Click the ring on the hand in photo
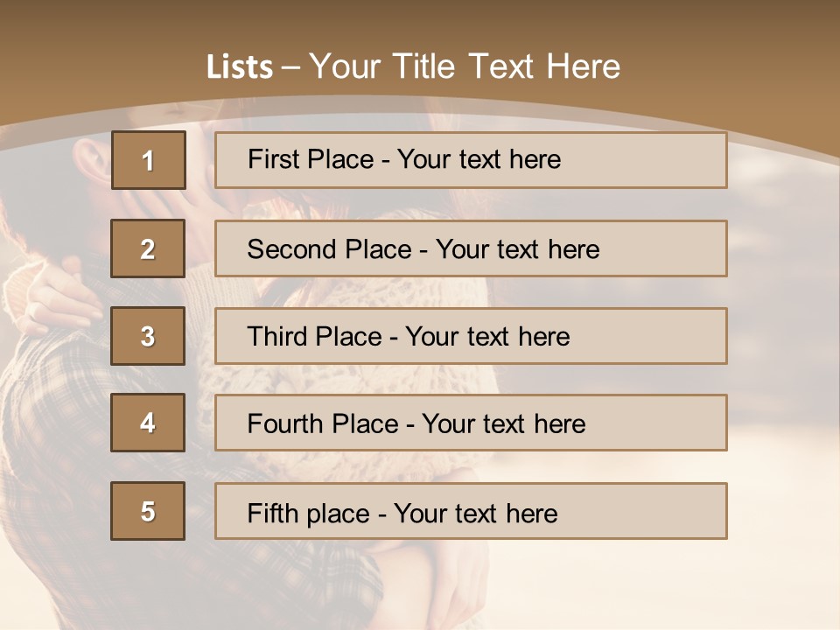 pyautogui.click(x=33, y=311)
